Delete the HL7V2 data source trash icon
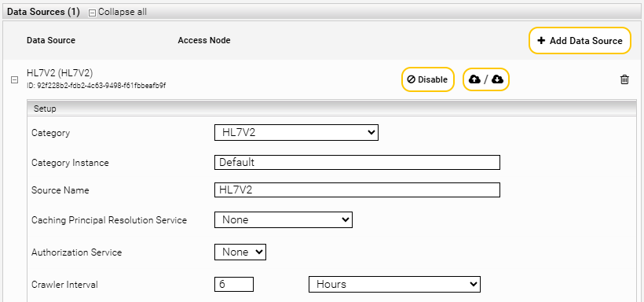Screen dimensions: 644x302 point(624,79)
